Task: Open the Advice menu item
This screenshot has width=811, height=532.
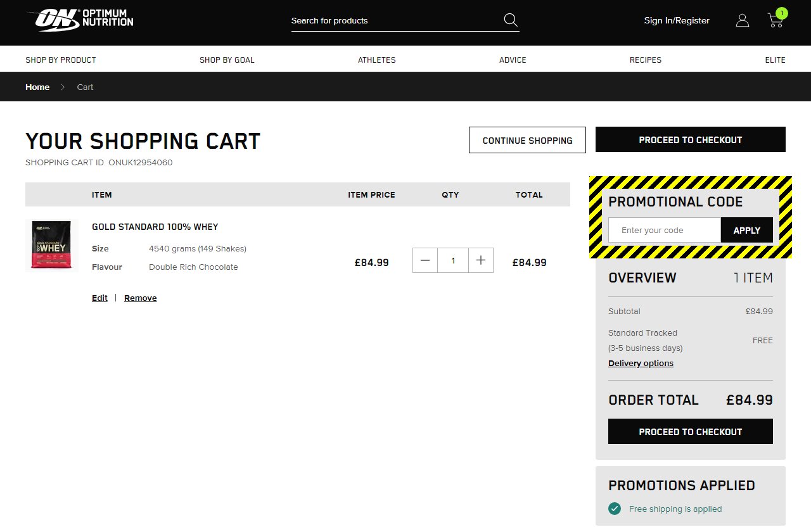Action: 513,60
